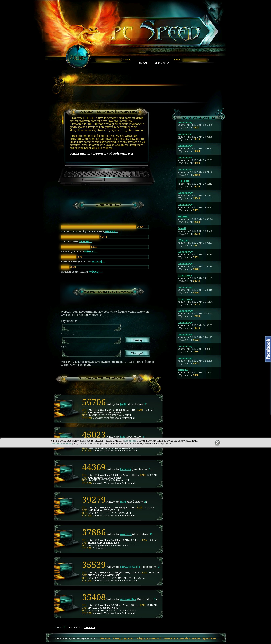Image resolution: width=271 pixels, height=644 pixels.
Task: Click 'Kliknij tutaj aby przetestować swój komputer!'
Action: click(x=102, y=154)
